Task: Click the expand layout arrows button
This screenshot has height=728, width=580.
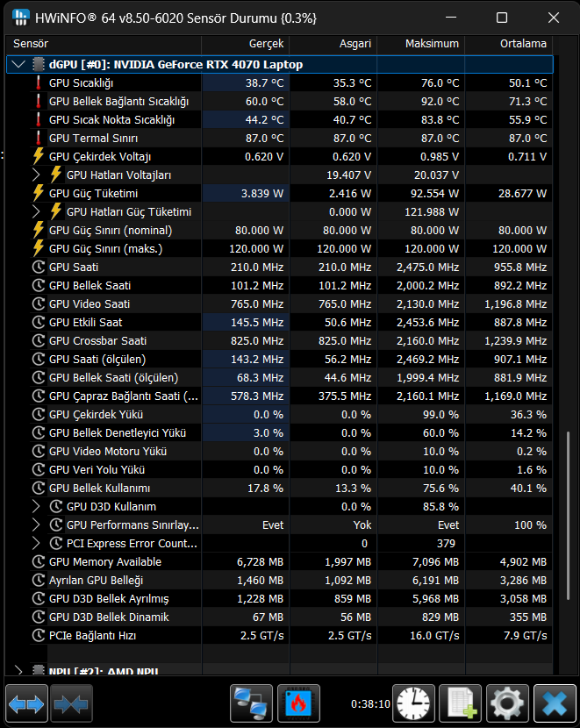Action: (26, 703)
